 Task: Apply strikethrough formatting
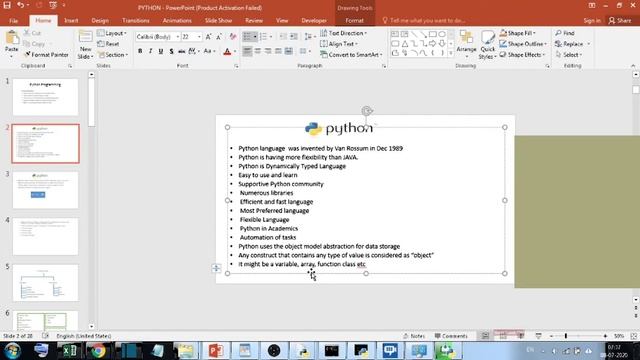(181, 51)
